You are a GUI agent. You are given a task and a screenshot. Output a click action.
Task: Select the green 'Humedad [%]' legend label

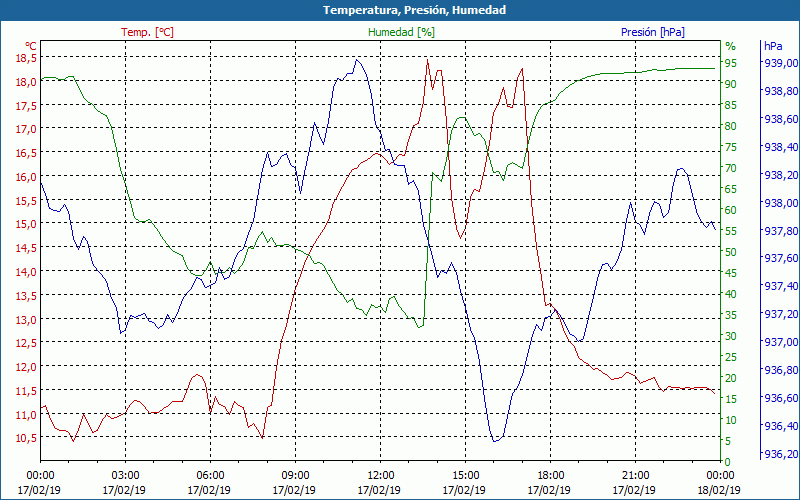pos(402,32)
